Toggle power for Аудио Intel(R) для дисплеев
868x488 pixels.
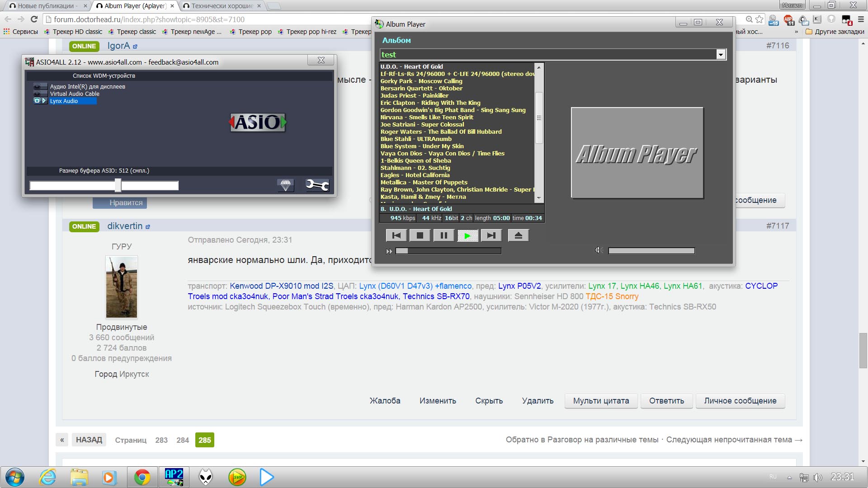click(x=37, y=86)
